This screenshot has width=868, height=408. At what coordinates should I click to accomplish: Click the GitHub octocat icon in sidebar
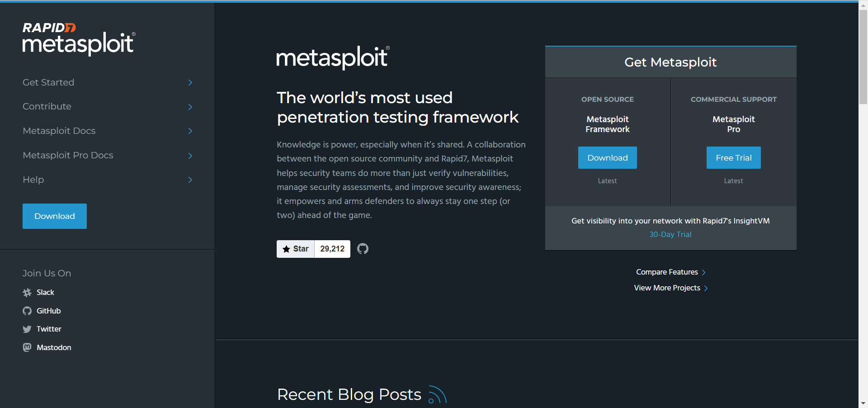[27, 311]
